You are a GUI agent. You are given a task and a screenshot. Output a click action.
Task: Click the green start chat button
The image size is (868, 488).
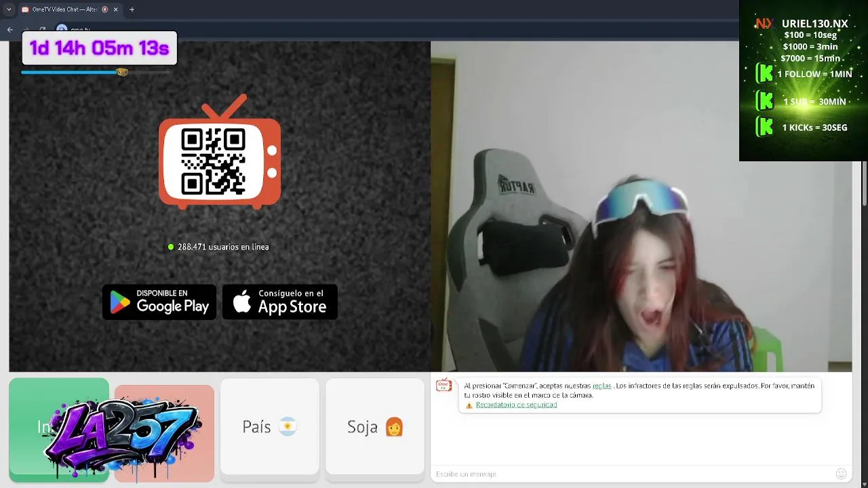(59, 430)
